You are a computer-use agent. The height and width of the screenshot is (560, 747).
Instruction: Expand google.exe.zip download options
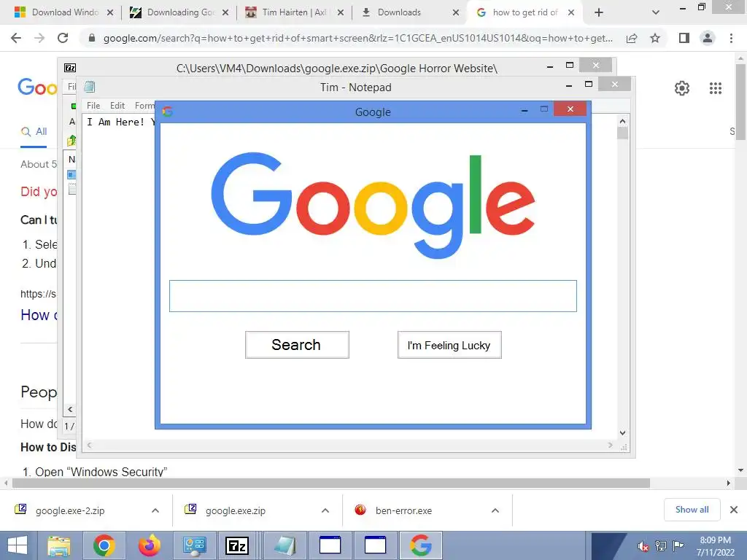tap(325, 510)
